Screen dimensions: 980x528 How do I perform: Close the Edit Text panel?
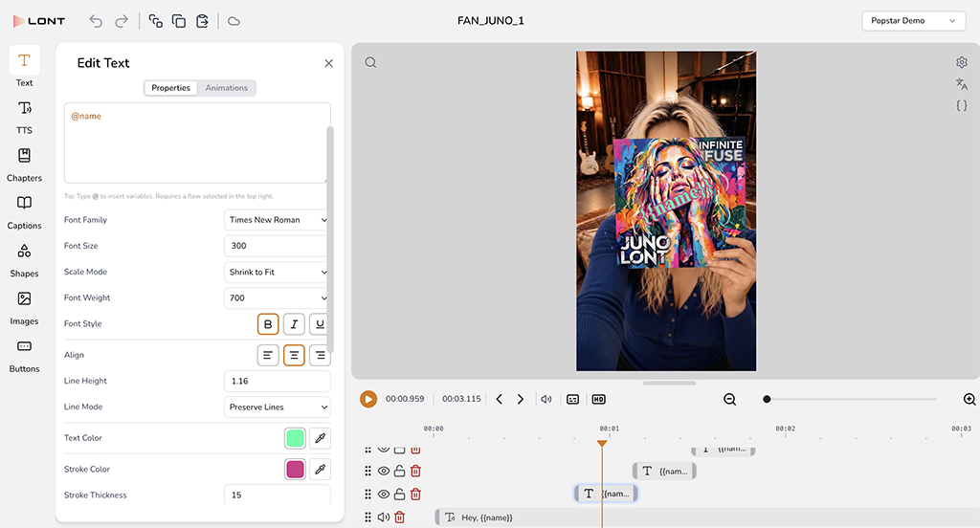tap(329, 63)
